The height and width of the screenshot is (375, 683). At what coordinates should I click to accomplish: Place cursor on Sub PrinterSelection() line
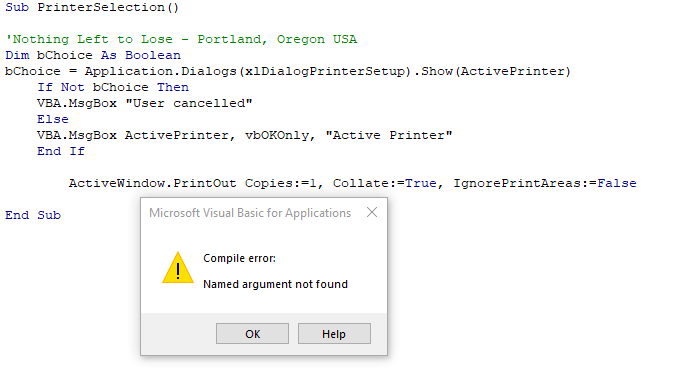[92, 7]
